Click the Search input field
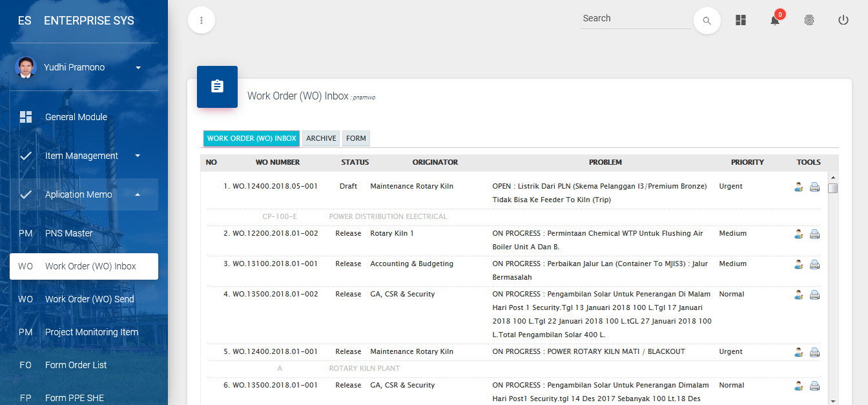Image resolution: width=868 pixels, height=405 pixels. (x=635, y=19)
